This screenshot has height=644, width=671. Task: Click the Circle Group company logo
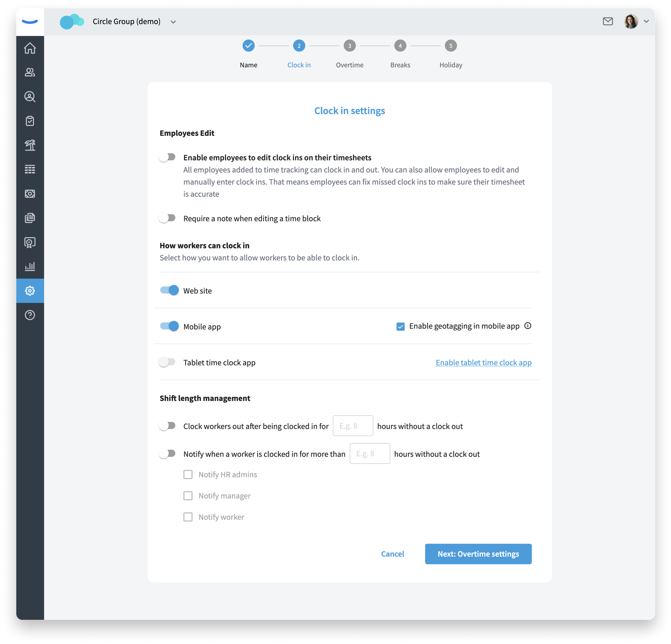pos(71,21)
